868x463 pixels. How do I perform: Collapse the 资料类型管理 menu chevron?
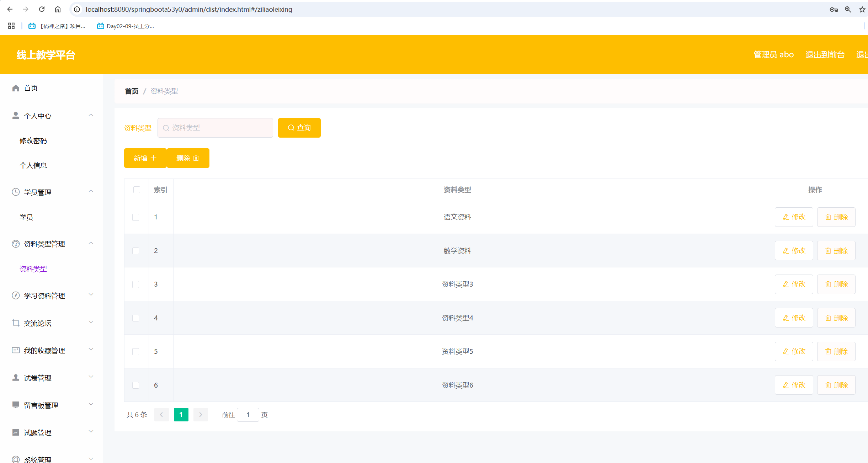click(91, 243)
